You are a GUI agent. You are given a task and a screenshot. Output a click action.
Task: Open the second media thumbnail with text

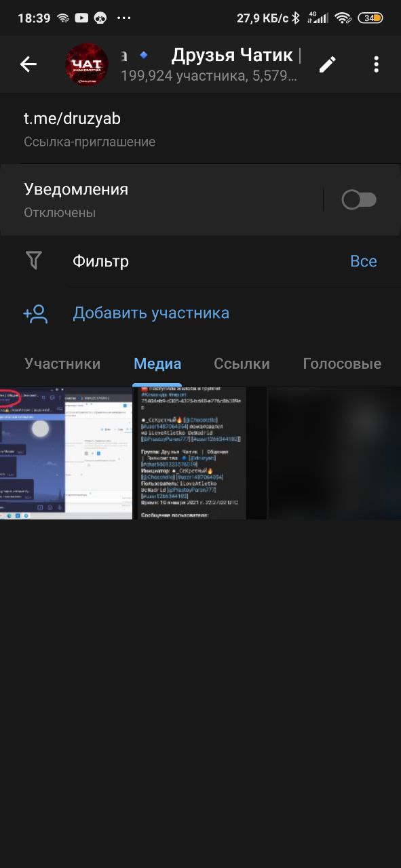pos(200,453)
